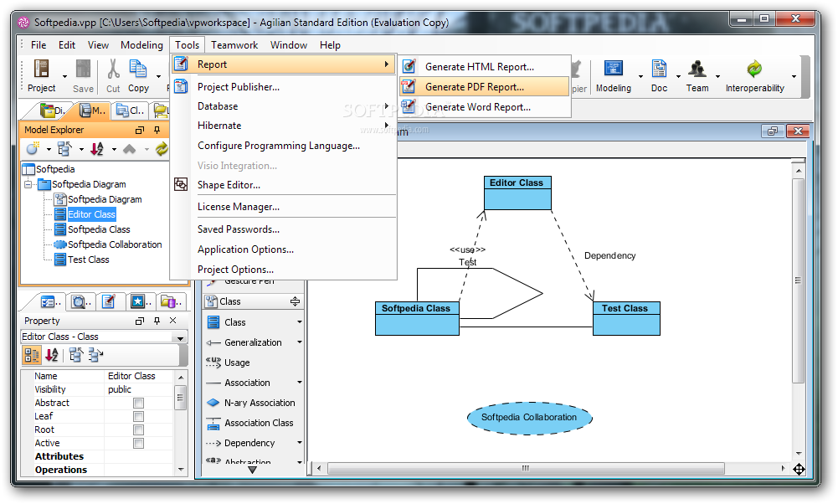Image resolution: width=838 pixels, height=504 pixels.
Task: Open the Interoperability dropdown arrow
Action: point(794,76)
